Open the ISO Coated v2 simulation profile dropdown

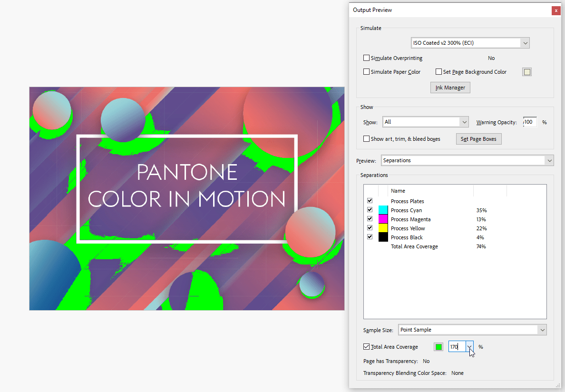pyautogui.click(x=470, y=43)
